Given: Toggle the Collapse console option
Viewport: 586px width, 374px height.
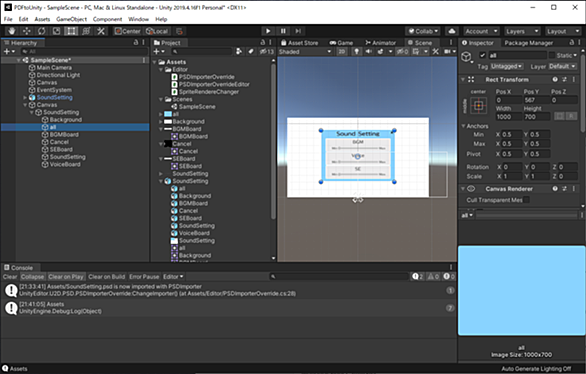Looking at the screenshot, I should (x=32, y=276).
